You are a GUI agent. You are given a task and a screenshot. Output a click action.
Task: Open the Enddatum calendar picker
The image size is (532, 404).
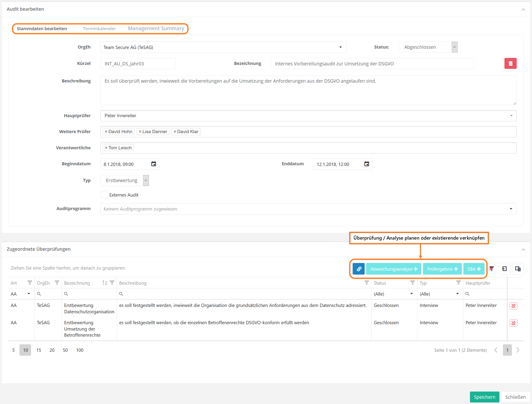(366, 164)
